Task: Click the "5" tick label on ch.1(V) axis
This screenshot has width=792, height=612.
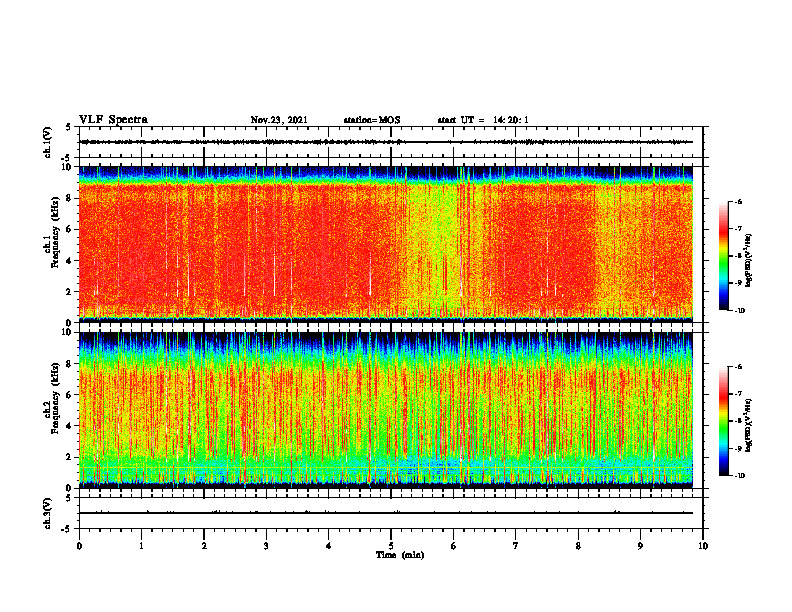Action: point(69,127)
